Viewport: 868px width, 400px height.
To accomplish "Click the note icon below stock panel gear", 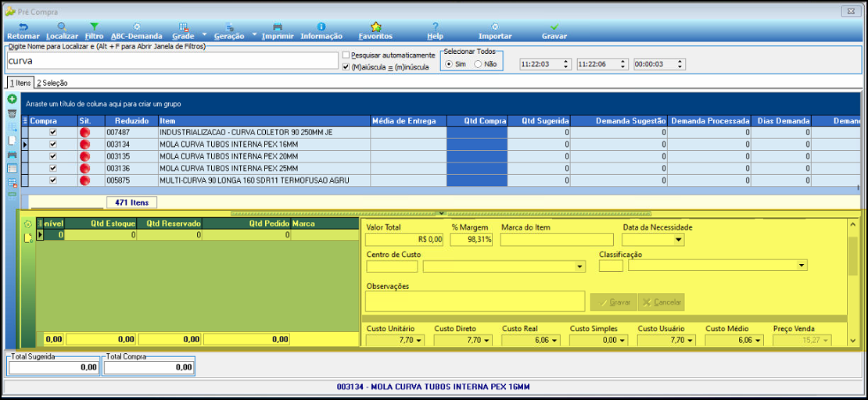I will pyautogui.click(x=27, y=238).
